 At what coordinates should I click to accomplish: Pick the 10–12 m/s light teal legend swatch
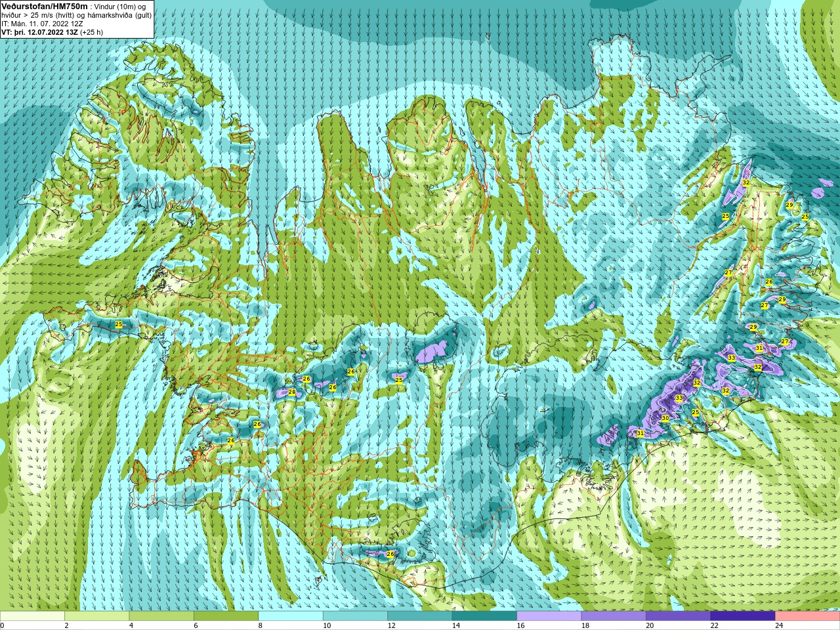[355, 616]
